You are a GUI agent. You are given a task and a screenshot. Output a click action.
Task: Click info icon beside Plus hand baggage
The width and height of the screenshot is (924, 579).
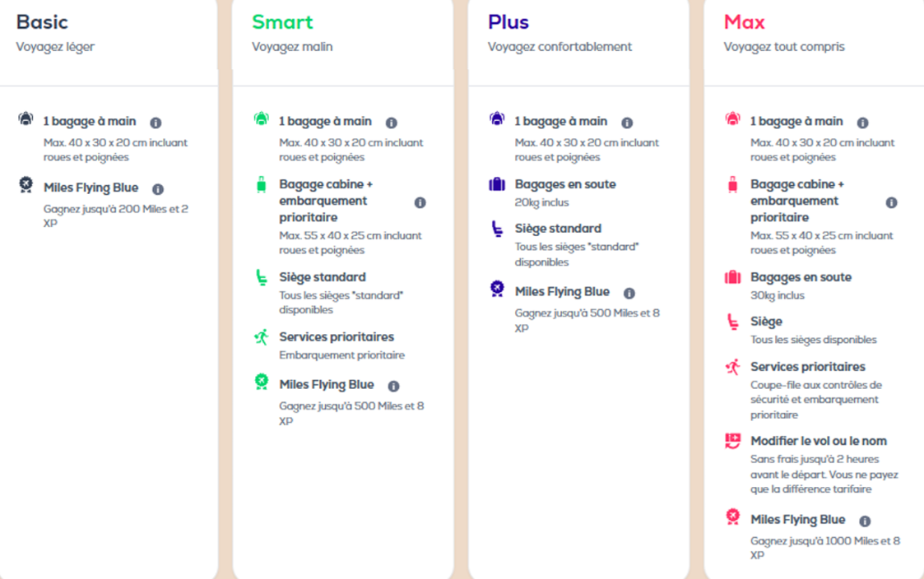click(x=627, y=123)
